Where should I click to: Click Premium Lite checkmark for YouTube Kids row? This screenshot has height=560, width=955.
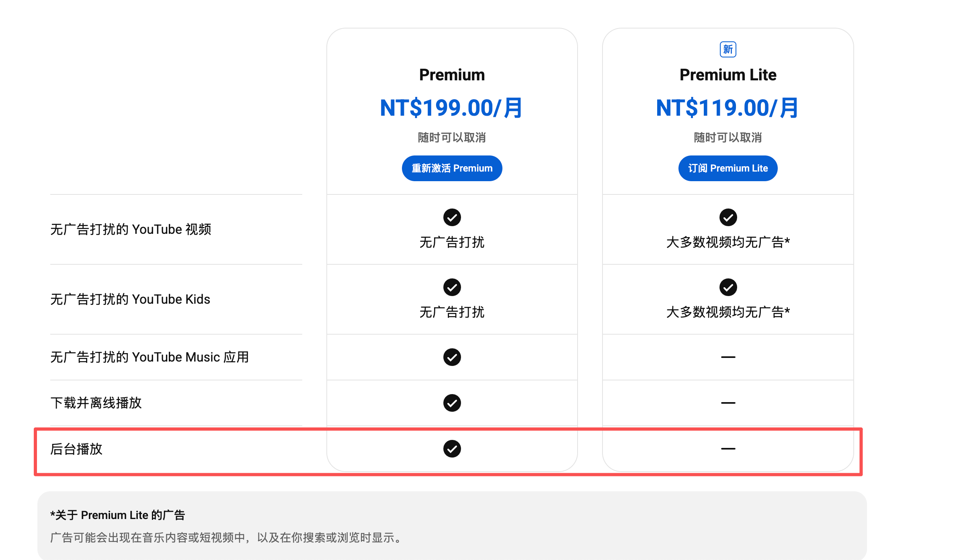pyautogui.click(x=728, y=287)
